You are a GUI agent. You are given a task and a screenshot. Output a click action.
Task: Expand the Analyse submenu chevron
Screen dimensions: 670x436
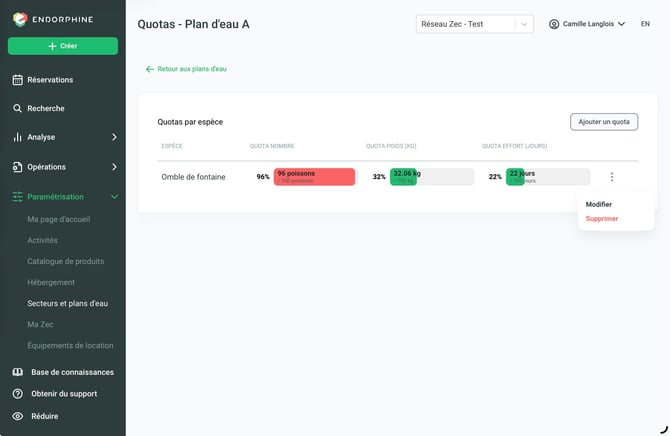(114, 137)
